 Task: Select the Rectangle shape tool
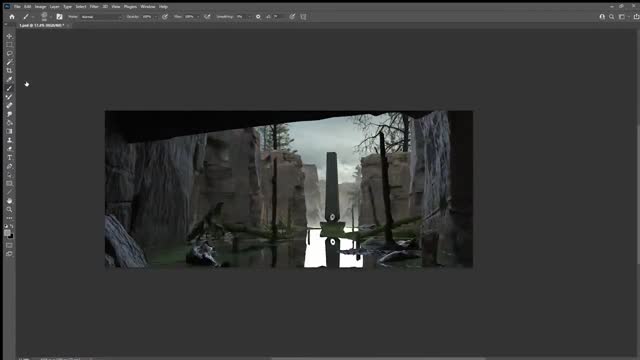[x=9, y=184]
